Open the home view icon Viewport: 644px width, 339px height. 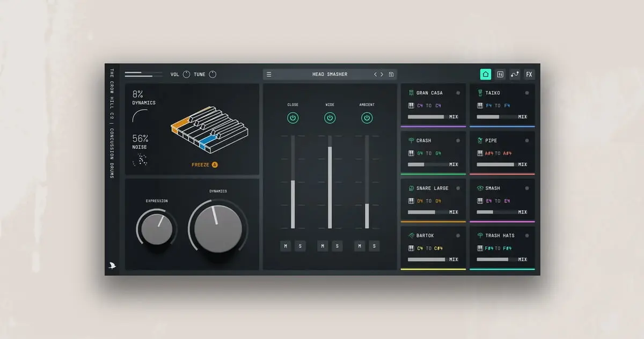pos(486,75)
